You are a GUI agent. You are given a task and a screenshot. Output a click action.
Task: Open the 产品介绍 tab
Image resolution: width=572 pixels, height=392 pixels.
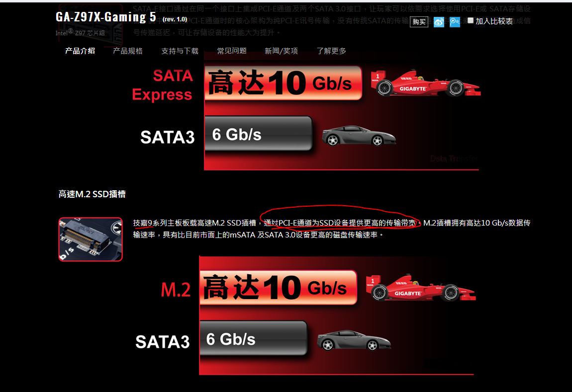(80, 51)
